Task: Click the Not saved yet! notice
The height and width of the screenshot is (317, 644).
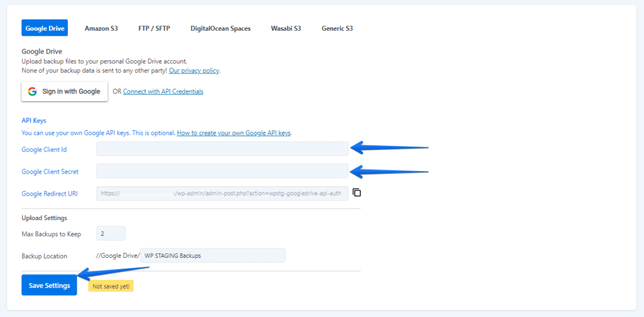Action: [x=111, y=286]
